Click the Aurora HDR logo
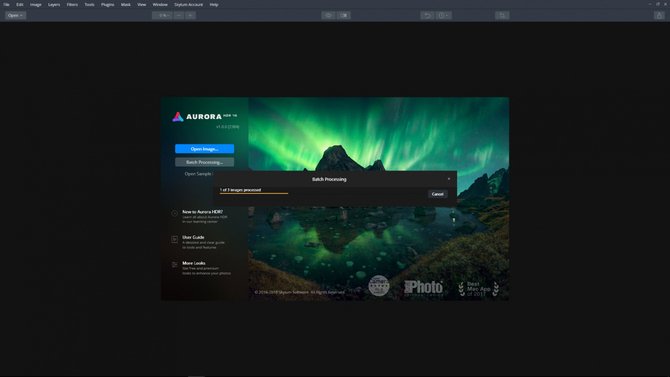Screen dimensions: 670x377 (x=205, y=117)
